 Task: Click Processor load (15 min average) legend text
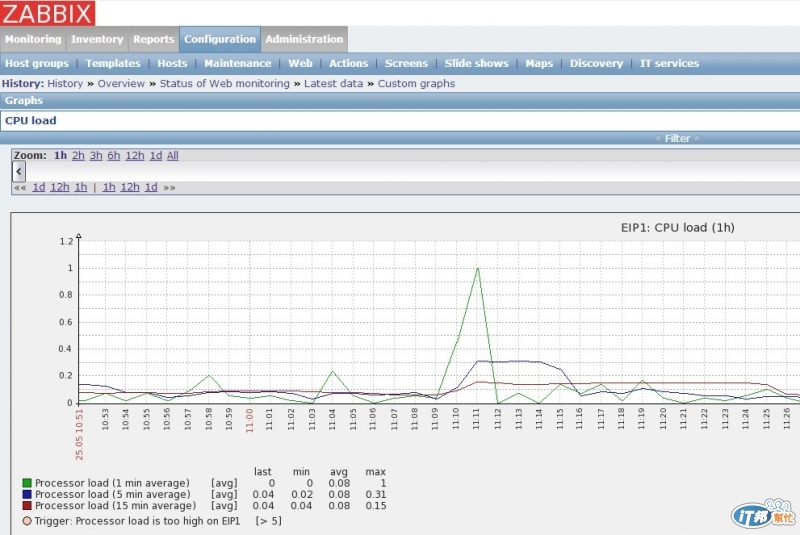pyautogui.click(x=115, y=505)
